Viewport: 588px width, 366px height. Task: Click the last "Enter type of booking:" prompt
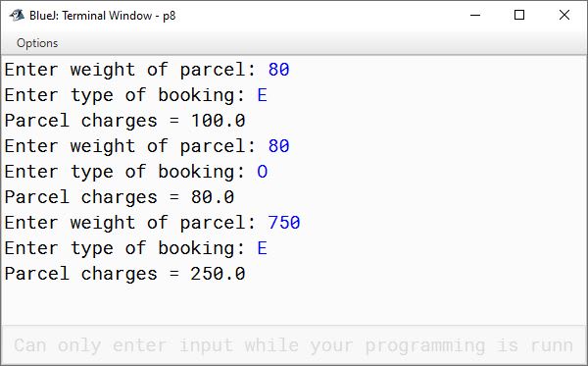(124, 248)
